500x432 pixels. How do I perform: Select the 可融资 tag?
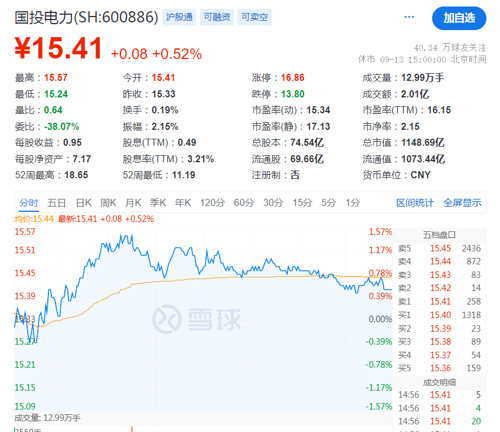click(x=217, y=17)
